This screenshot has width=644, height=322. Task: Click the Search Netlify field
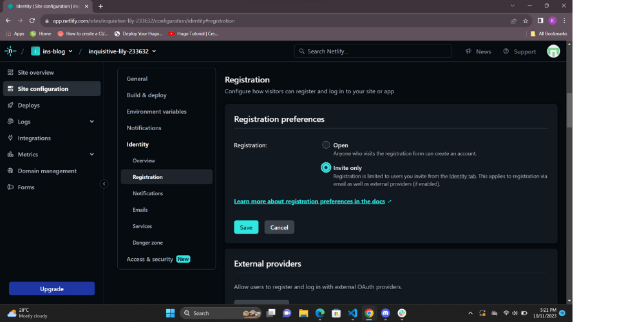pyautogui.click(x=373, y=52)
